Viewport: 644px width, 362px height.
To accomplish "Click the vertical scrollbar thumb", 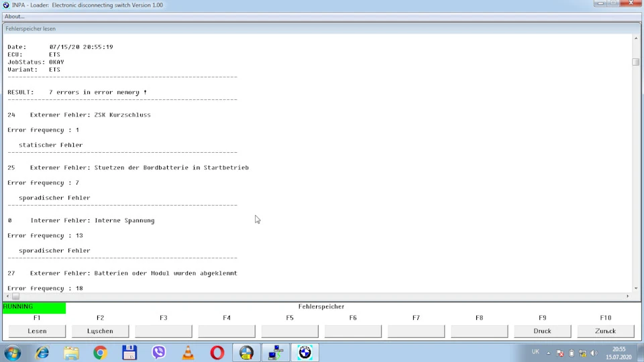I will [x=636, y=62].
